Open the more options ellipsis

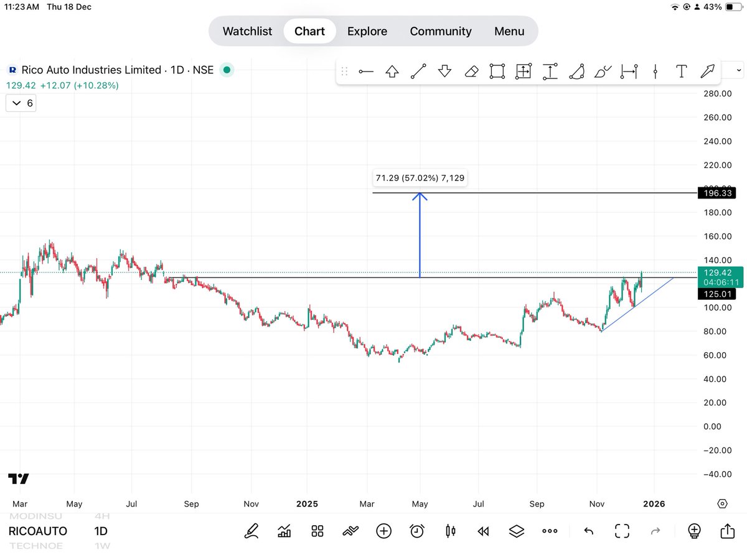tap(550, 531)
